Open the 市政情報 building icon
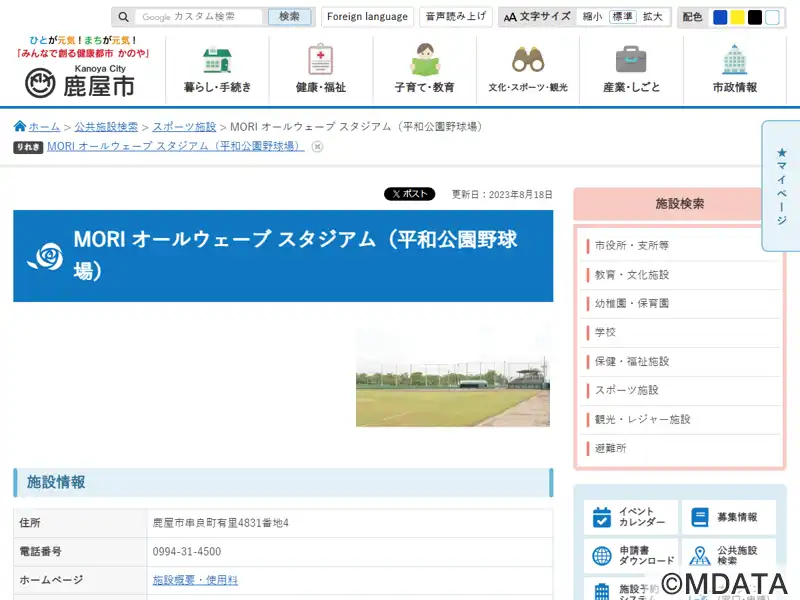Viewport: 800px width, 600px height. (735, 60)
